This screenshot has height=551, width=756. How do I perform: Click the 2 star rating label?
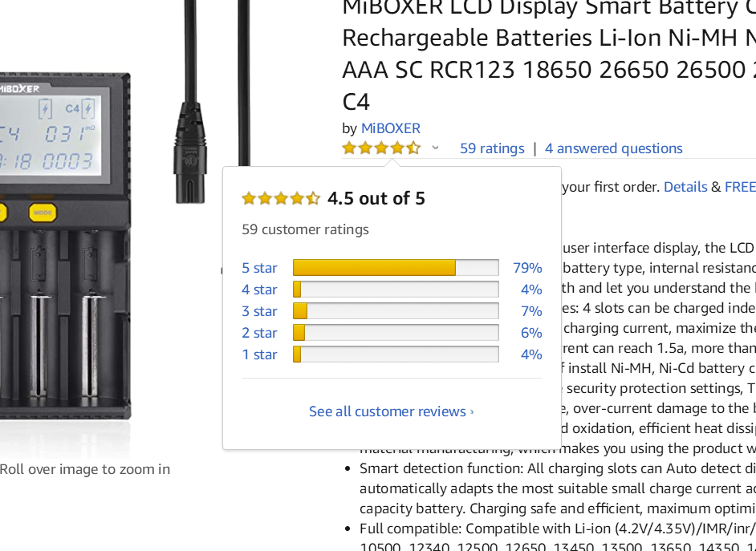(259, 333)
